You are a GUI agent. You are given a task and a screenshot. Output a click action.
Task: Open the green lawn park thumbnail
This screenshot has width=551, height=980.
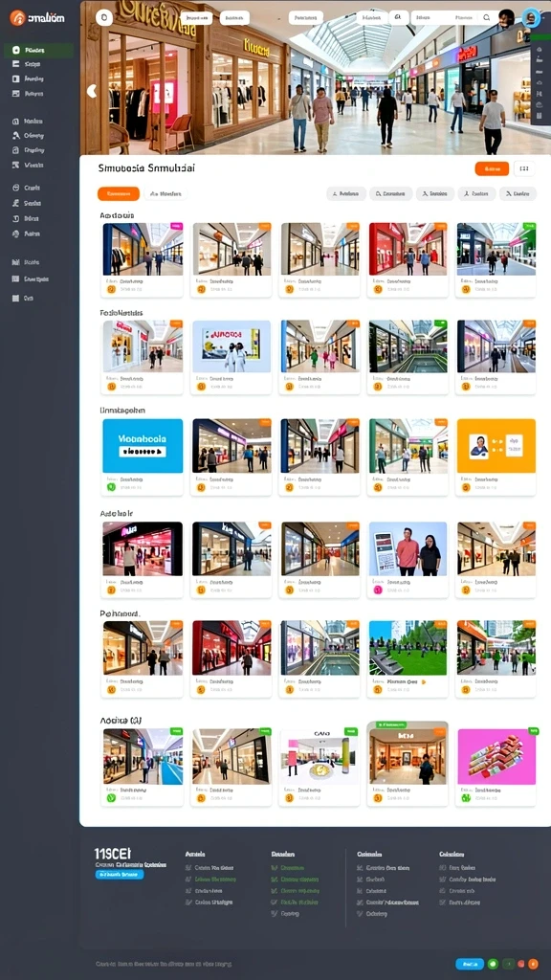pyautogui.click(x=408, y=648)
